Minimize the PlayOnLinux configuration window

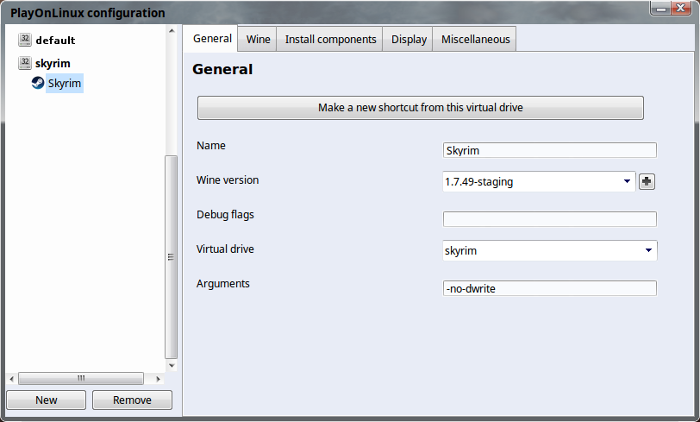tap(661, 8)
